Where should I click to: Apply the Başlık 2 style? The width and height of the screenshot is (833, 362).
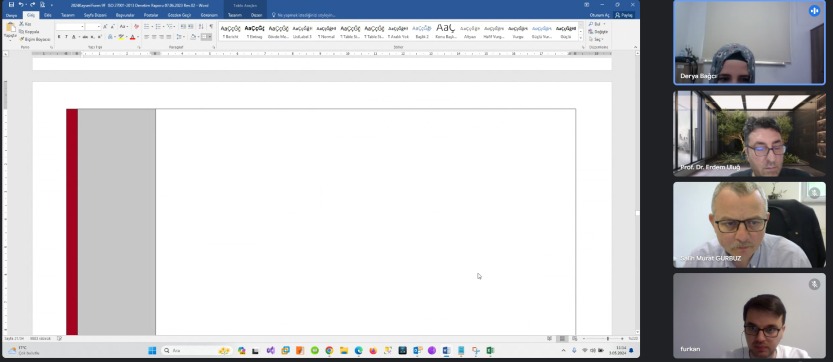tap(422, 31)
